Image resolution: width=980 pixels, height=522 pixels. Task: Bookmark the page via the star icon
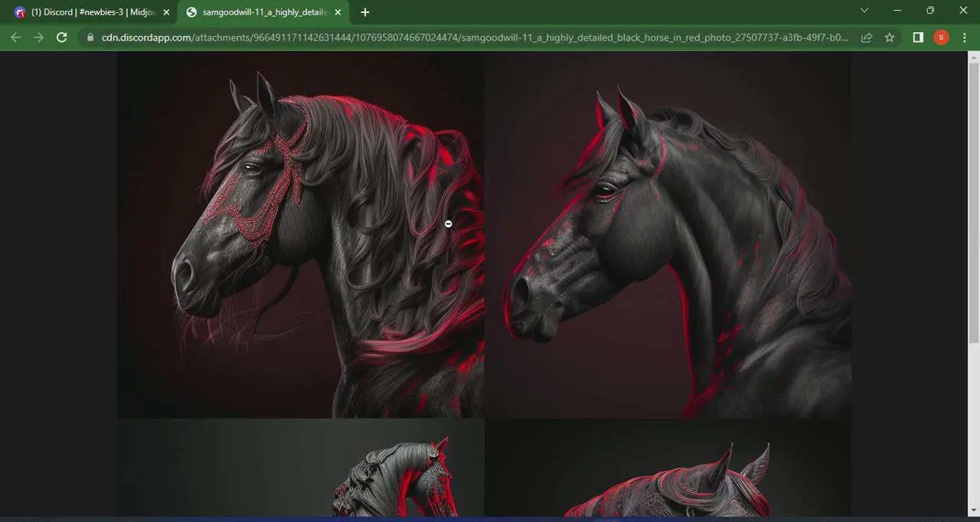tap(890, 37)
